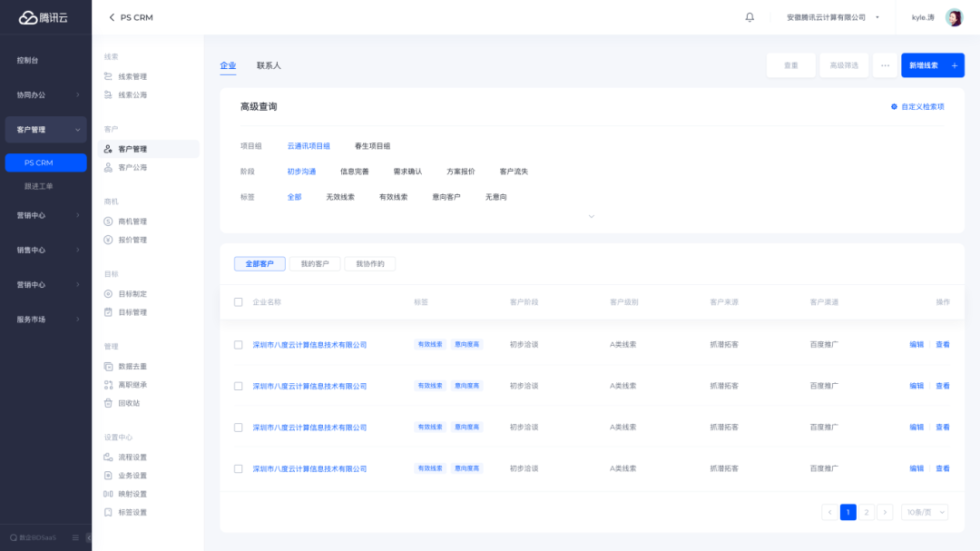980x551 pixels.
Task: Open the notification bell
Action: (750, 17)
